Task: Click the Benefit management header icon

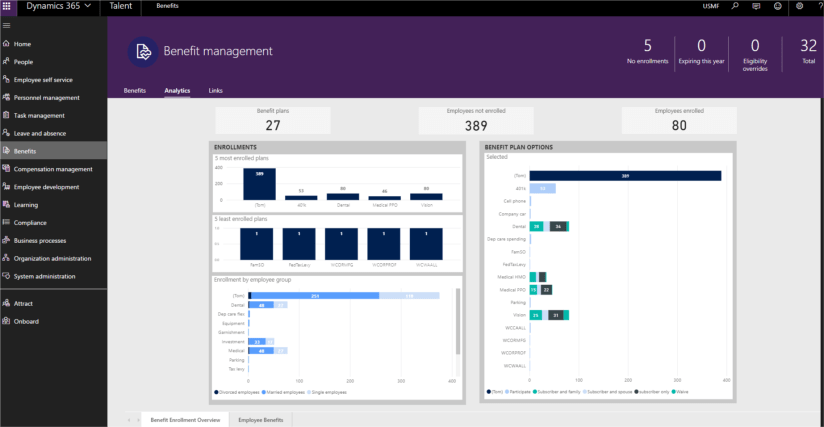Action: click(143, 51)
